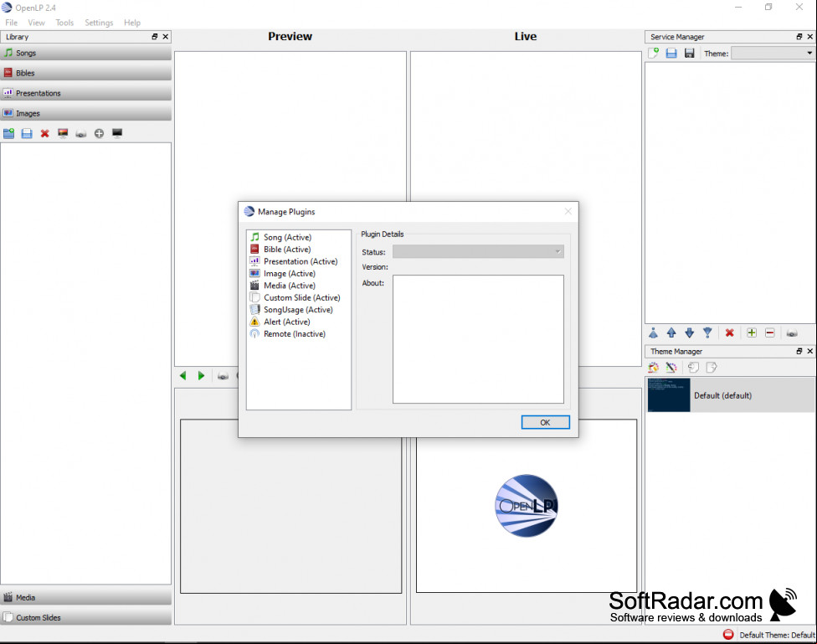817x644 pixels.
Task: Move service item up one position
Action: tap(671, 332)
